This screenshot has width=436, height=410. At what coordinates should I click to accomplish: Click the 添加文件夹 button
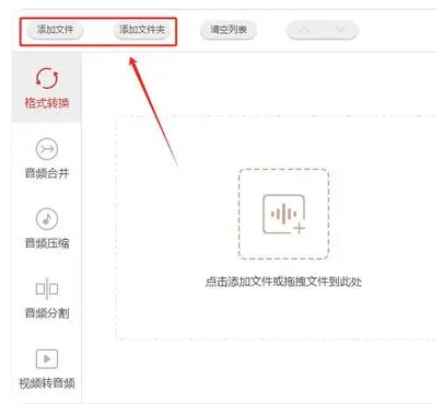(142, 30)
